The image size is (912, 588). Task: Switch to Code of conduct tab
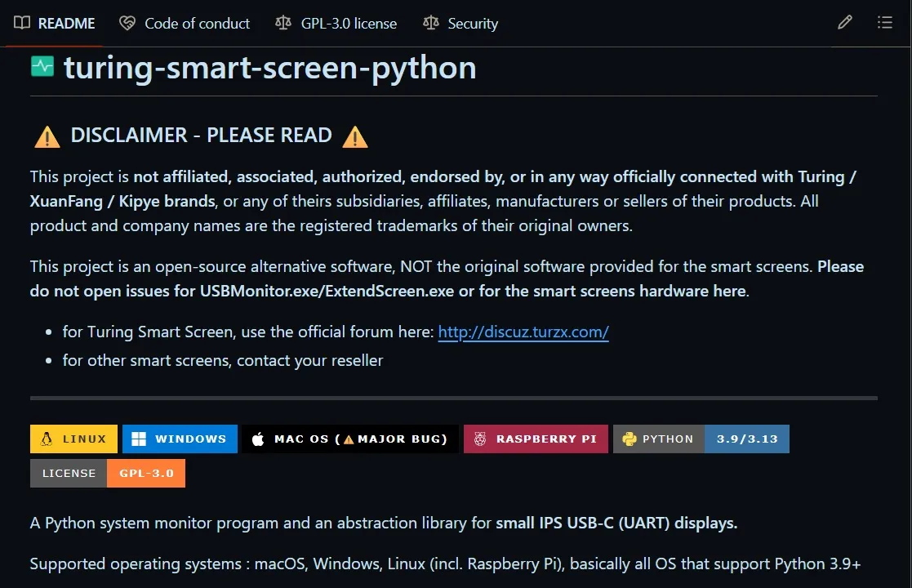click(x=185, y=23)
